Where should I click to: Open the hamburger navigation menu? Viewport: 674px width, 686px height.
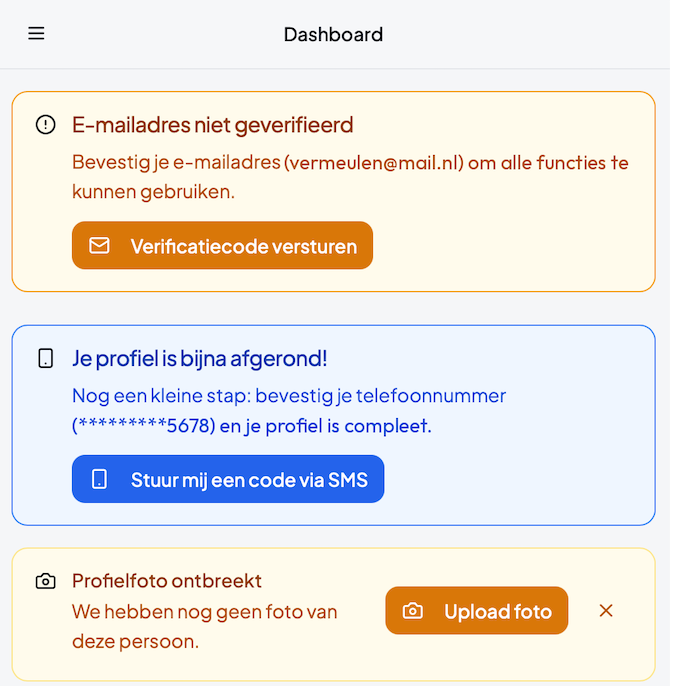pos(36,34)
